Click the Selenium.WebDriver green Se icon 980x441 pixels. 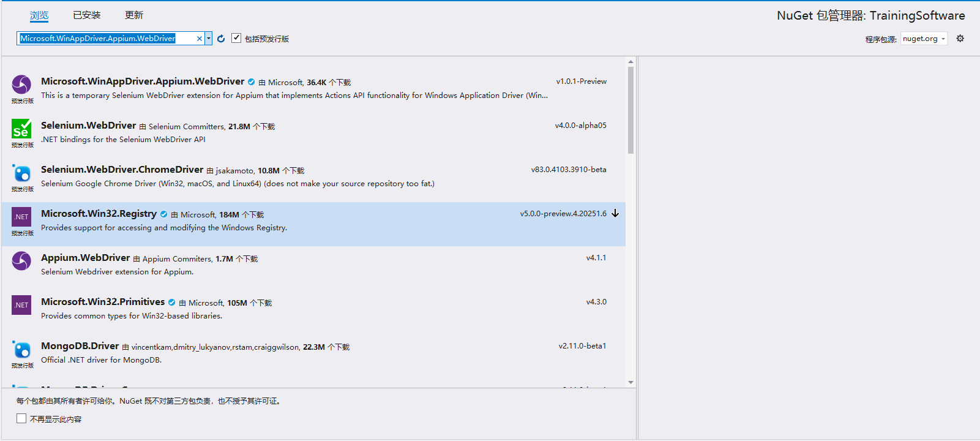point(21,129)
